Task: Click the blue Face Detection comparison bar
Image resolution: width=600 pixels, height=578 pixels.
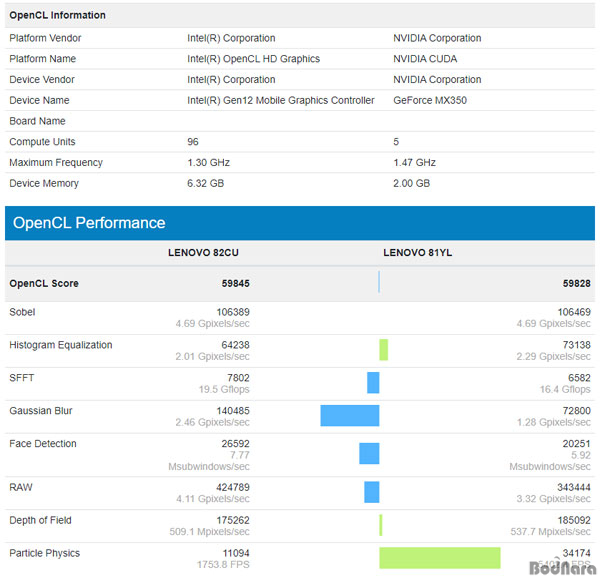Action: pos(369,454)
